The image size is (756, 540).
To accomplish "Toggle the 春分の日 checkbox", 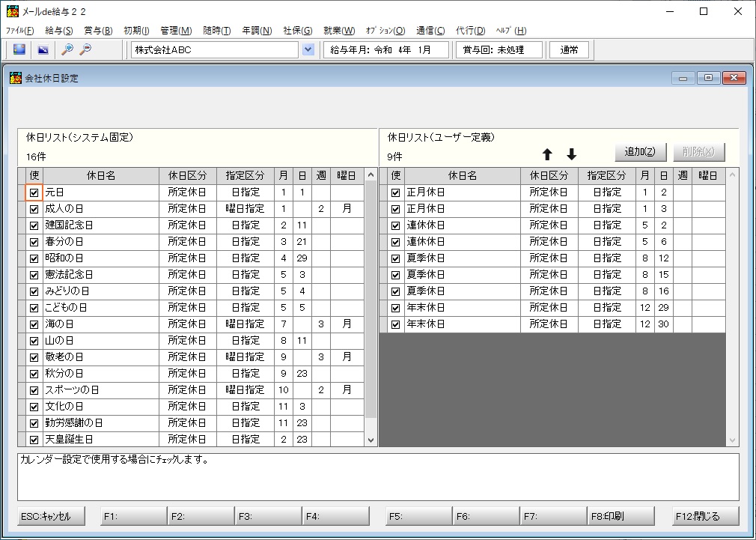I will [34, 242].
